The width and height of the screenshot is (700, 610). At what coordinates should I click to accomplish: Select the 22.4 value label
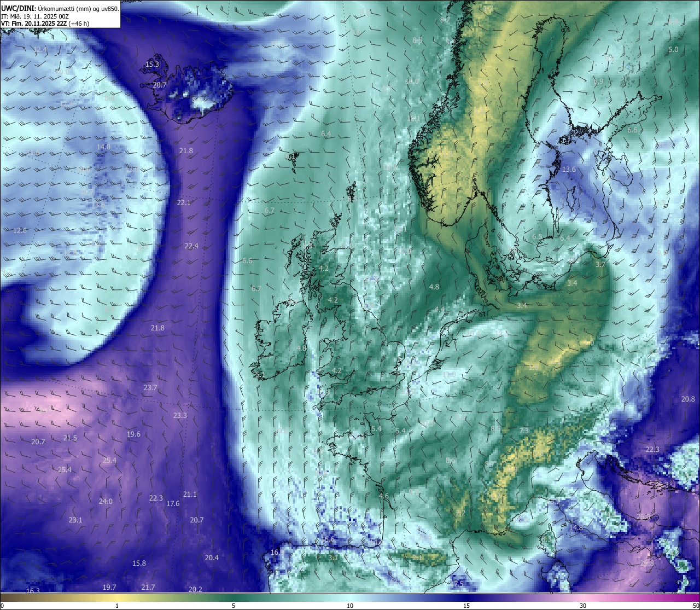pos(191,246)
